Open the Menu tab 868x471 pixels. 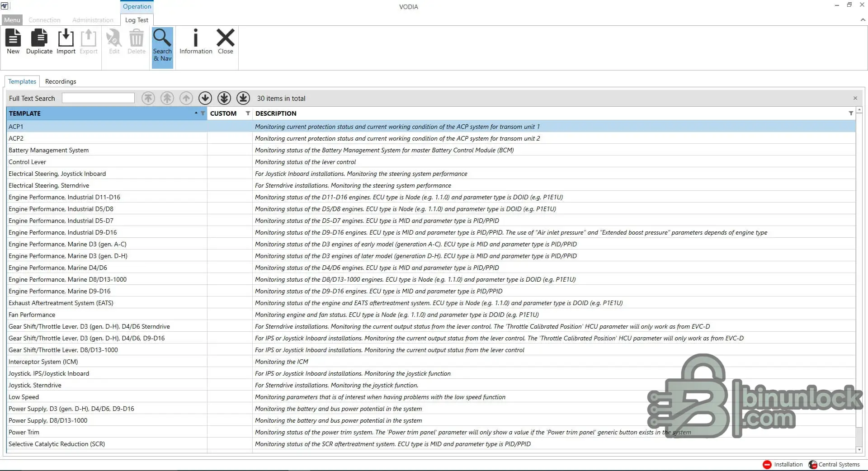(12, 20)
